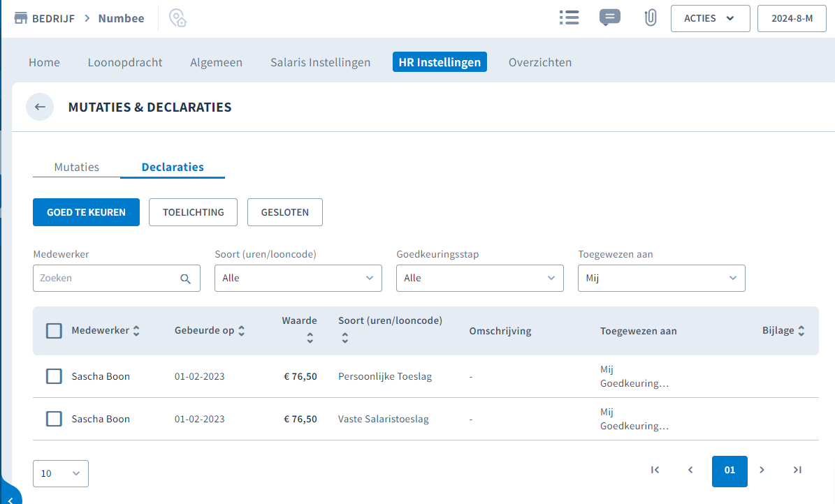Click the location home pin icon
The image size is (835, 504).
pos(178,18)
